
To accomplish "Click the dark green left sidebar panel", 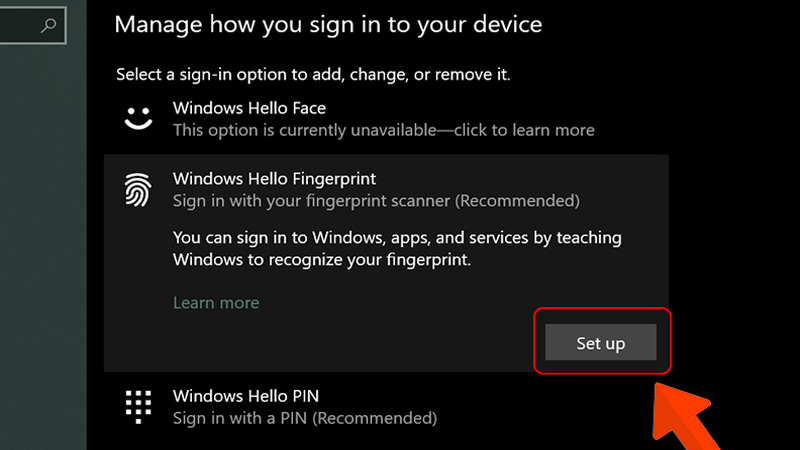I will 43,250.
